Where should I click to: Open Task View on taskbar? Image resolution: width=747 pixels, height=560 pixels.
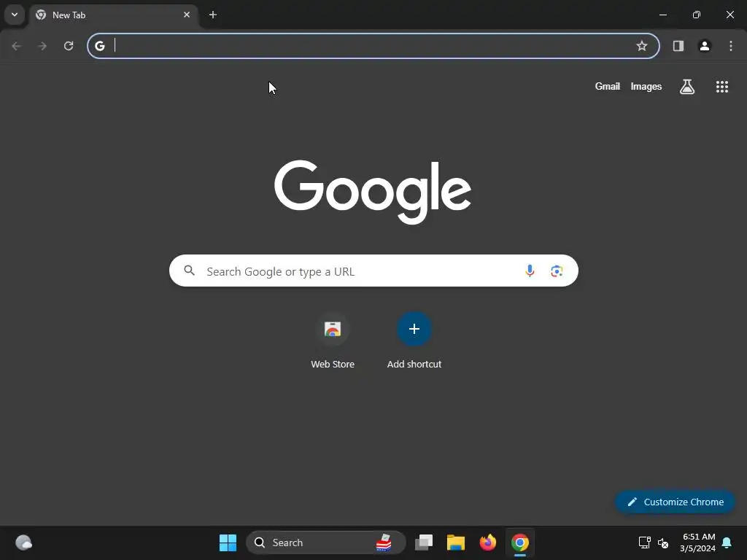(424, 542)
